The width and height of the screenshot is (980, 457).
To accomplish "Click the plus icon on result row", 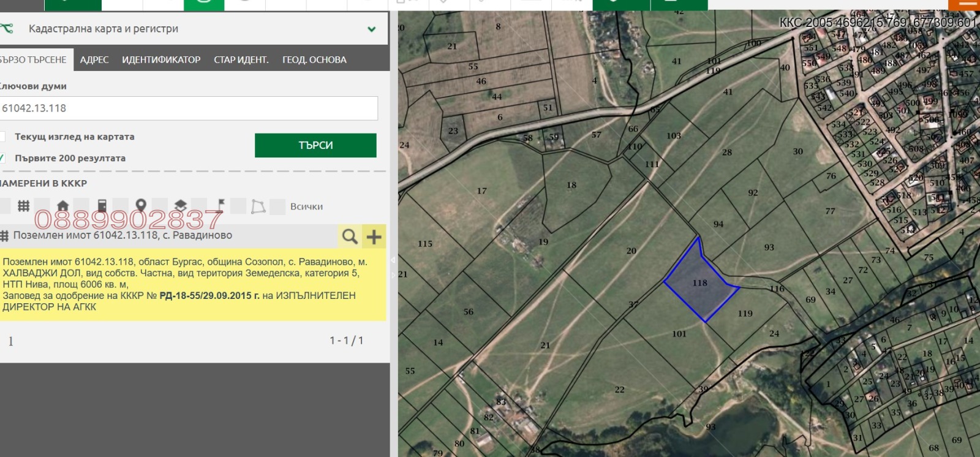I will [374, 236].
